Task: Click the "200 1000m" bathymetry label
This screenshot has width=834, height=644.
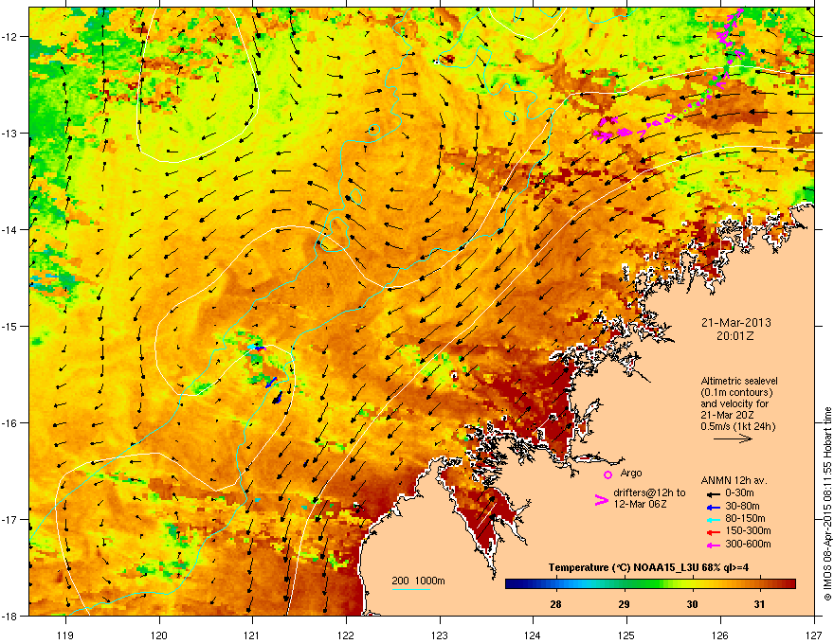Action: (418, 581)
